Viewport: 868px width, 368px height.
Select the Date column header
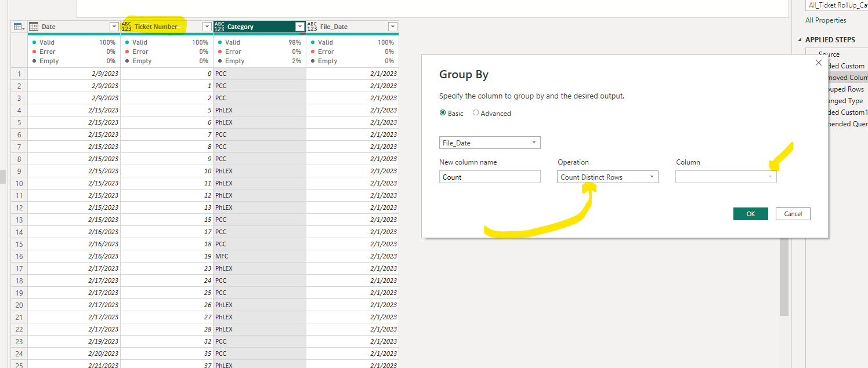coord(74,27)
